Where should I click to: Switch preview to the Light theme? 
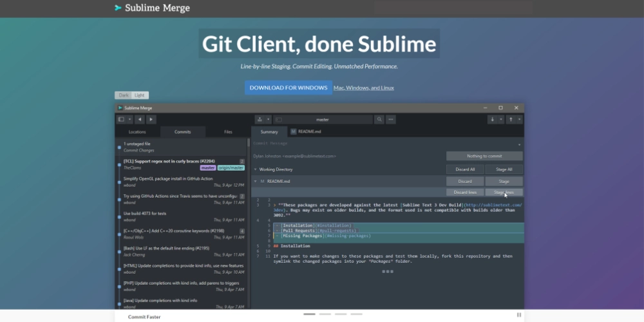click(x=140, y=95)
